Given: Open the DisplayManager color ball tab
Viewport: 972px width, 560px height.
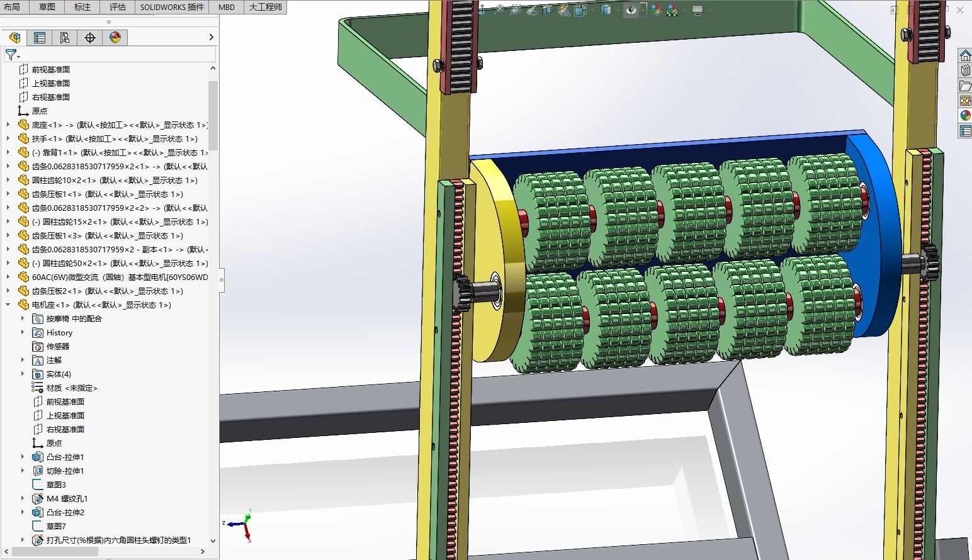Looking at the screenshot, I should (115, 38).
